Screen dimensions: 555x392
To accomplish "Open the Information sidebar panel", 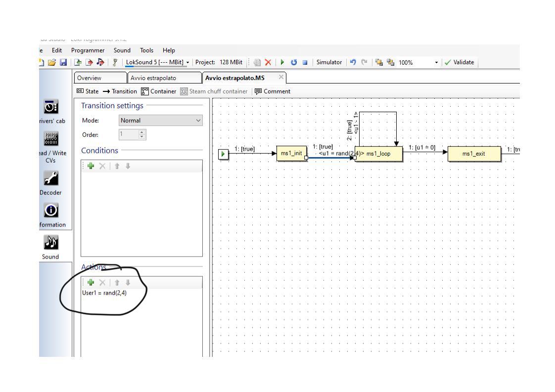I will pos(51,211).
